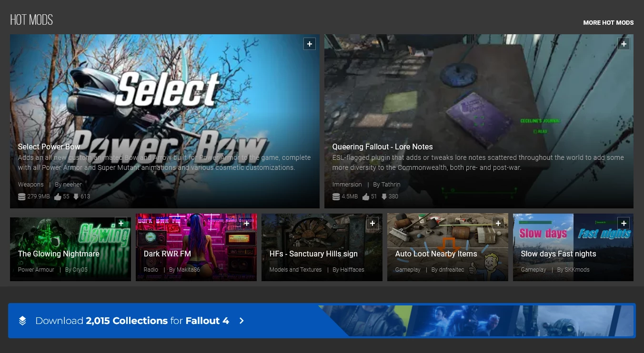Image resolution: width=644 pixels, height=353 pixels.
Task: Click the plus icon on Queering Fallout card
Action: [624, 44]
